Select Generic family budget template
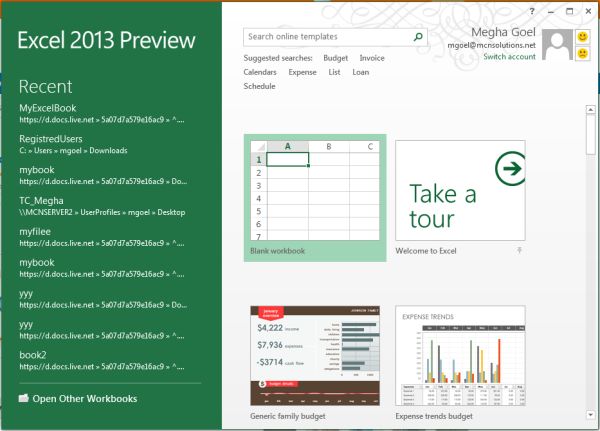Image resolution: width=600 pixels, height=431 pixels. tap(315, 356)
